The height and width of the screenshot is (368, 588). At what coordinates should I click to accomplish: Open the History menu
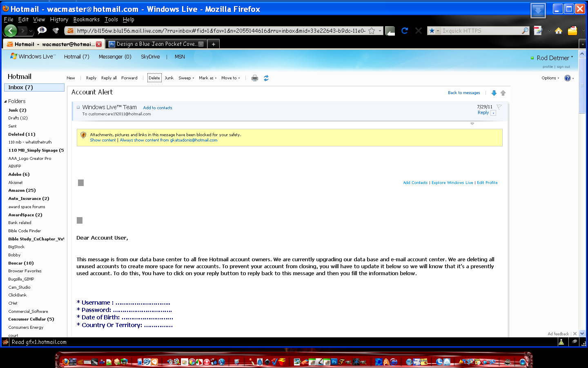point(59,19)
